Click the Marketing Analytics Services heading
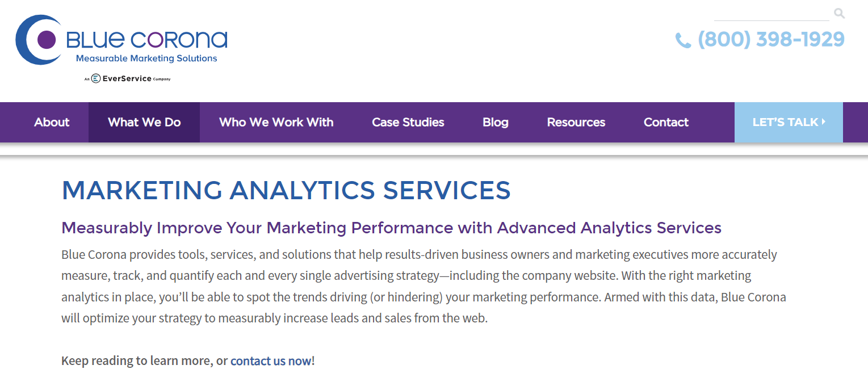The width and height of the screenshot is (868, 386). coord(286,190)
